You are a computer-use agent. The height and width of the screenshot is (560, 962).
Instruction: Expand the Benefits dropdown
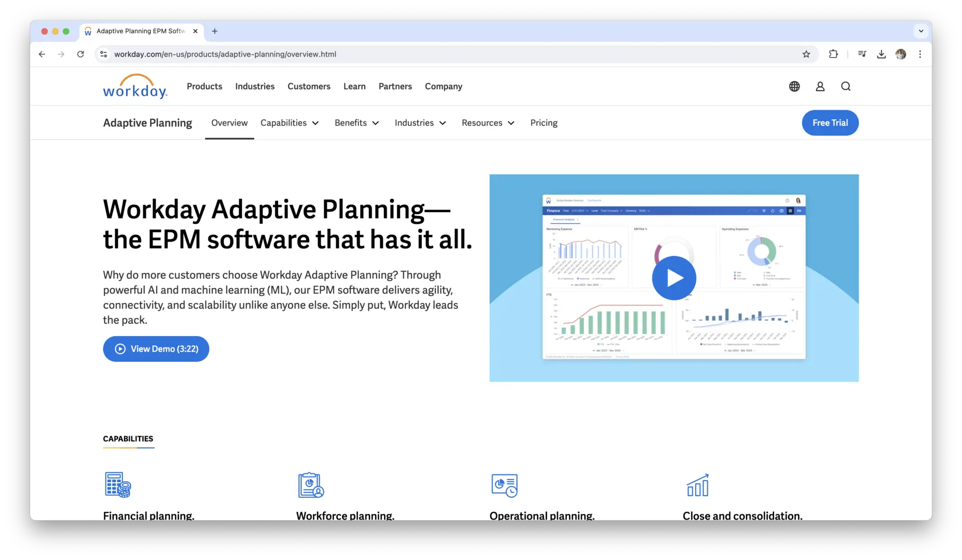coord(357,123)
